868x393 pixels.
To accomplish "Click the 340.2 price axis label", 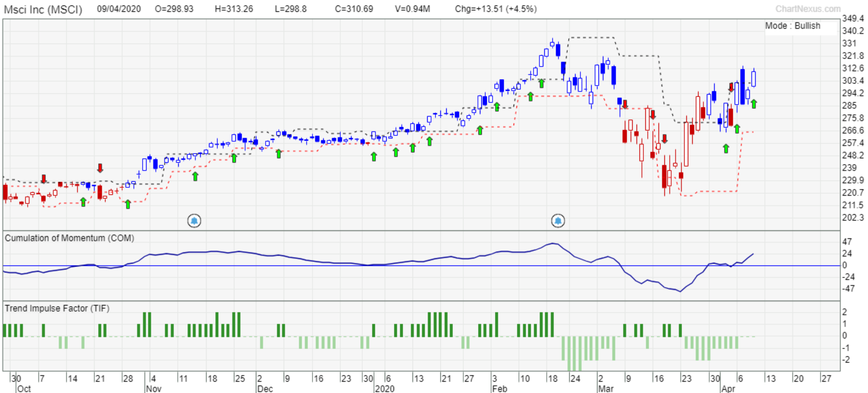I will (x=853, y=31).
